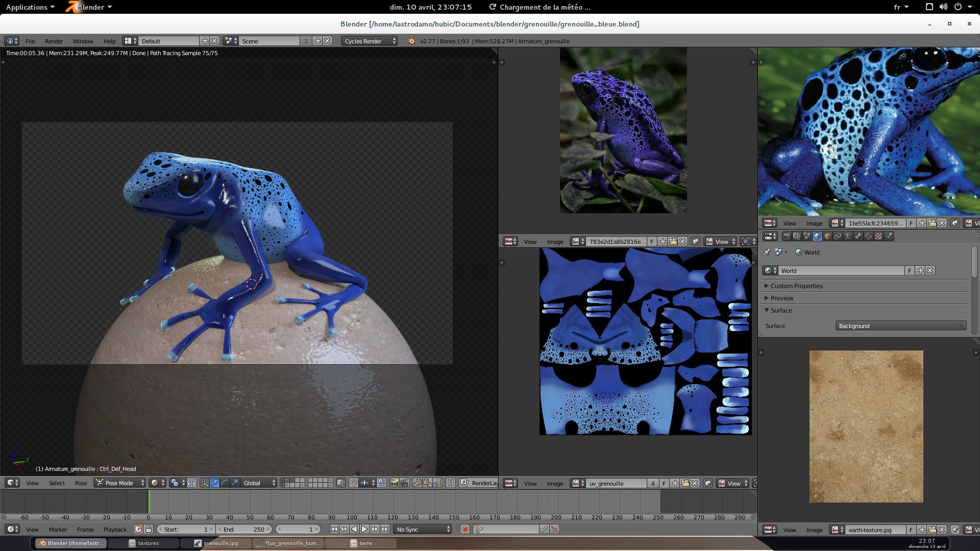Open the textures taskbar window
Screen dimensions: 980x551
143,543
